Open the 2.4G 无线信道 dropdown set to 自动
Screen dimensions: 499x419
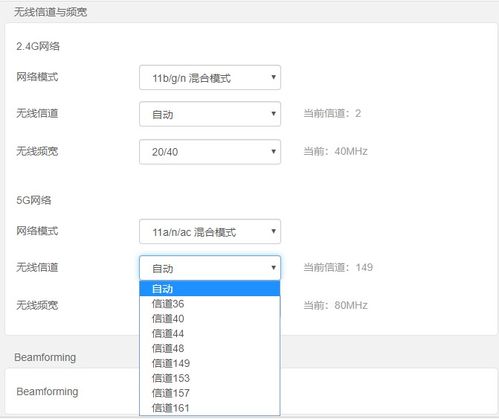click(210, 114)
